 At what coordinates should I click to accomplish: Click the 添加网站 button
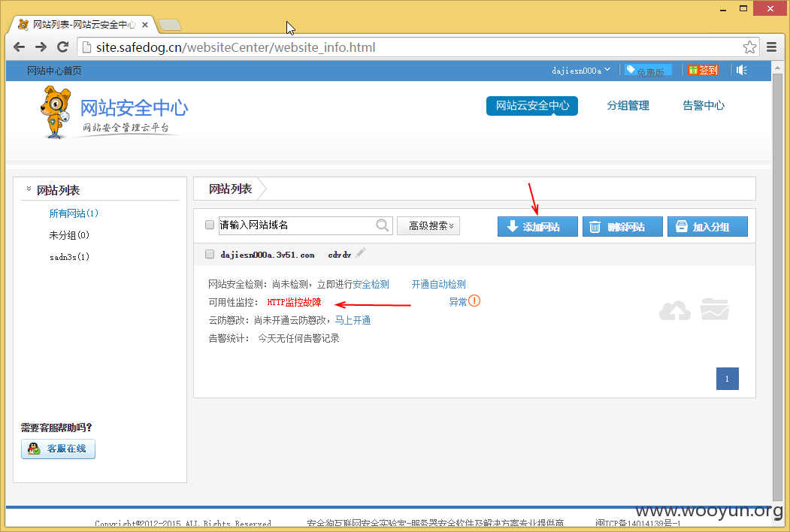(x=537, y=227)
